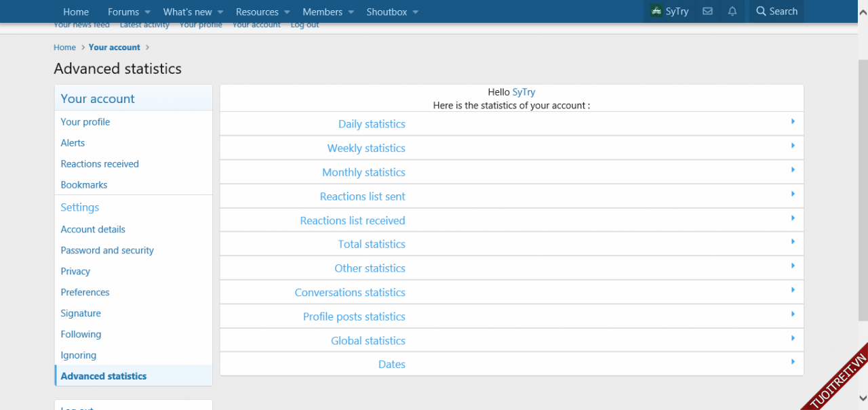
Task: Open the Members dropdown arrow
Action: coord(351,12)
